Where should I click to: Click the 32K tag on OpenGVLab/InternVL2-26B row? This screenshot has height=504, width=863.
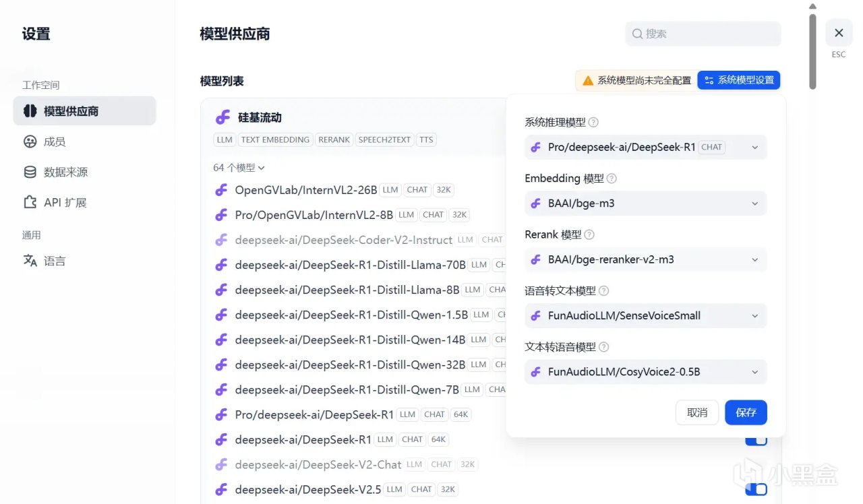pyautogui.click(x=443, y=190)
